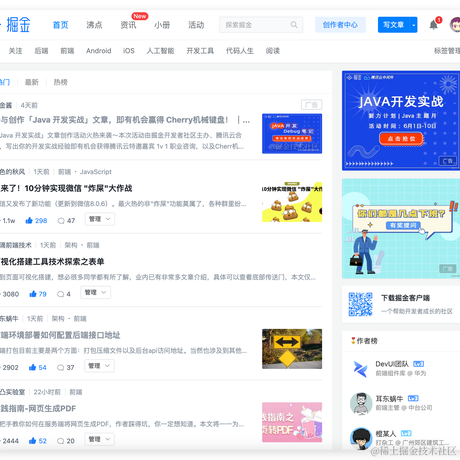Go to 首页 in the top nav

point(60,25)
